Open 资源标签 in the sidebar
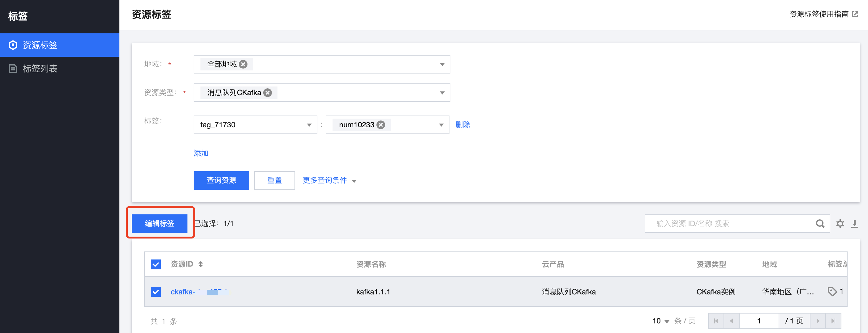 59,45
